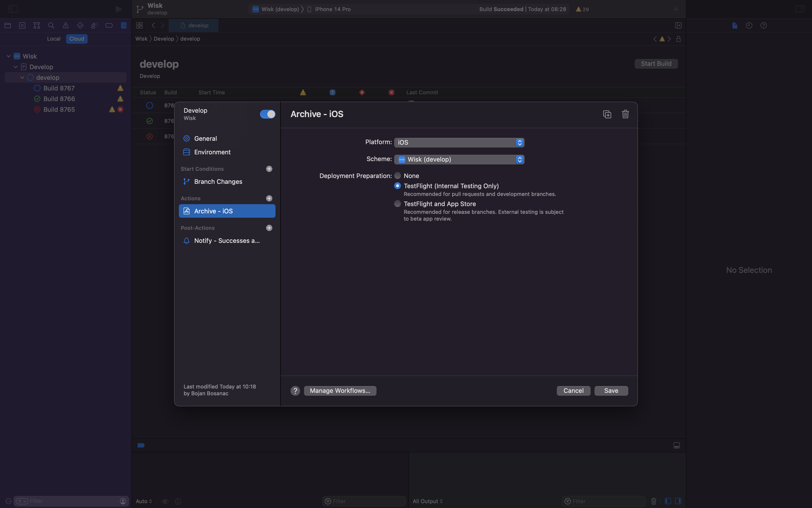Click the Cancel button

coord(573,391)
